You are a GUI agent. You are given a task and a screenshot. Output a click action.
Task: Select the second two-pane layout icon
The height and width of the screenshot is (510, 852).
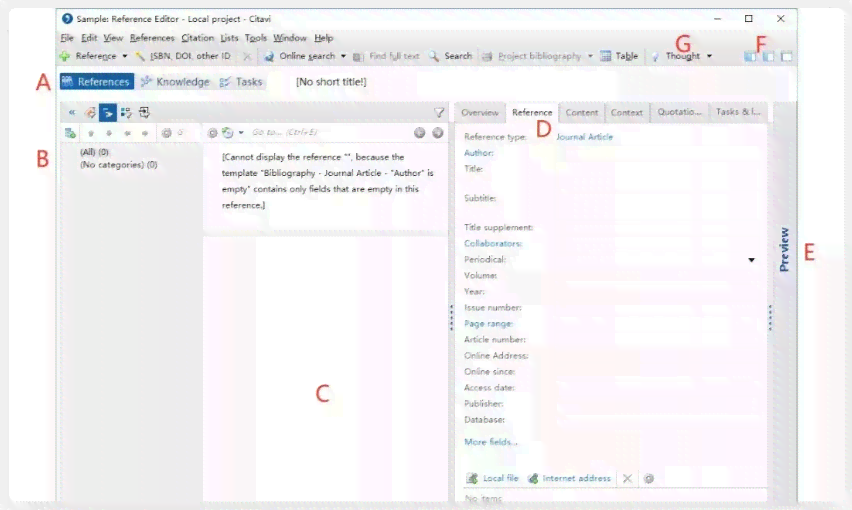point(768,56)
